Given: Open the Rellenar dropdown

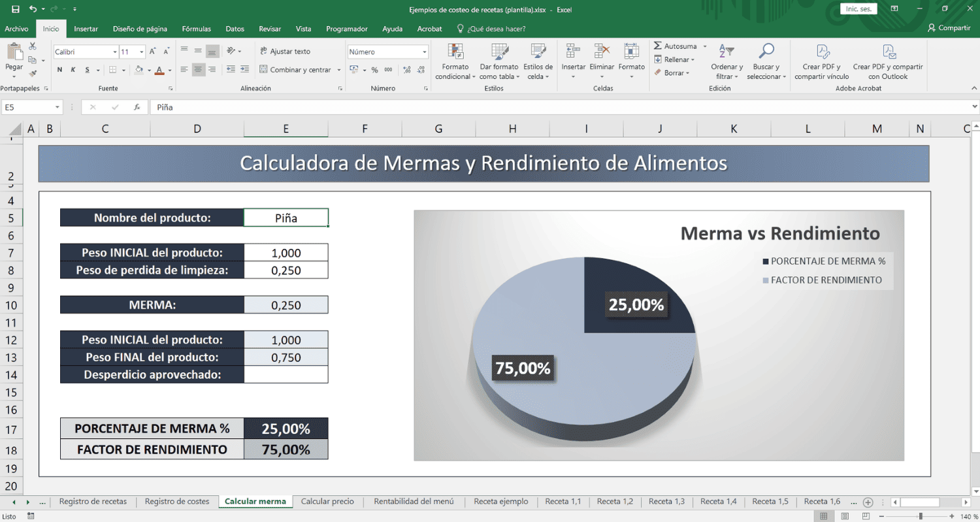Looking at the screenshot, I should point(674,59).
